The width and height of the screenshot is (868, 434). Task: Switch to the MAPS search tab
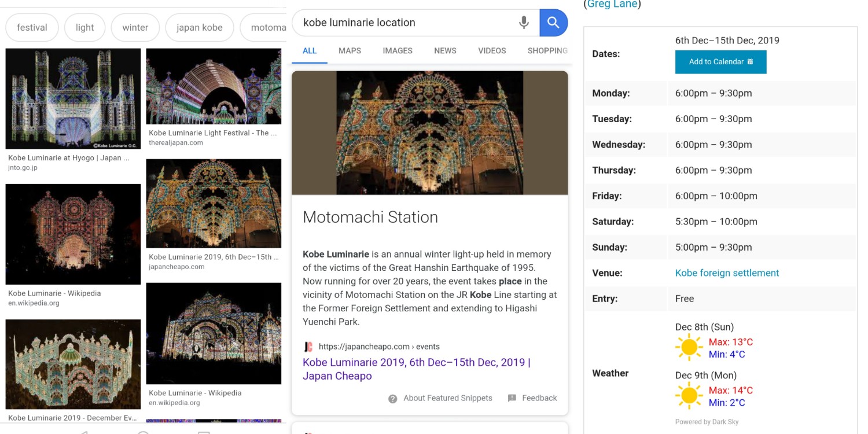(350, 50)
